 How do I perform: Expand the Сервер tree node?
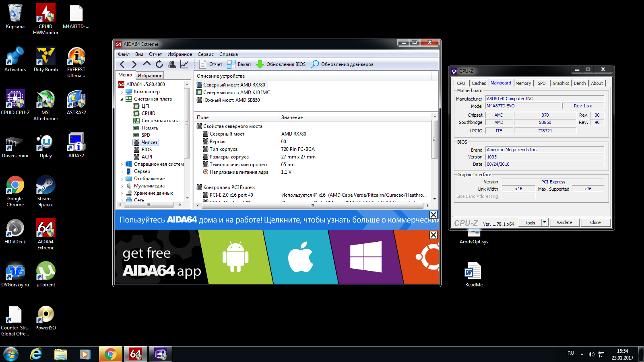[x=122, y=171]
